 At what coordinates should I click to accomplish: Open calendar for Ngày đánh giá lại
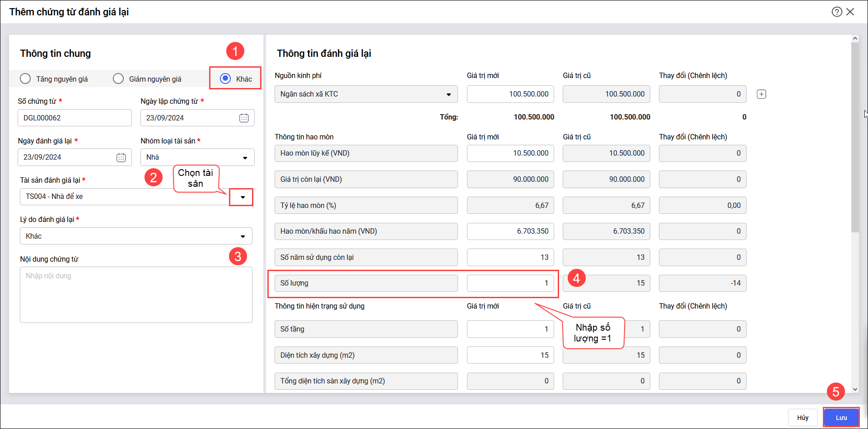121,157
